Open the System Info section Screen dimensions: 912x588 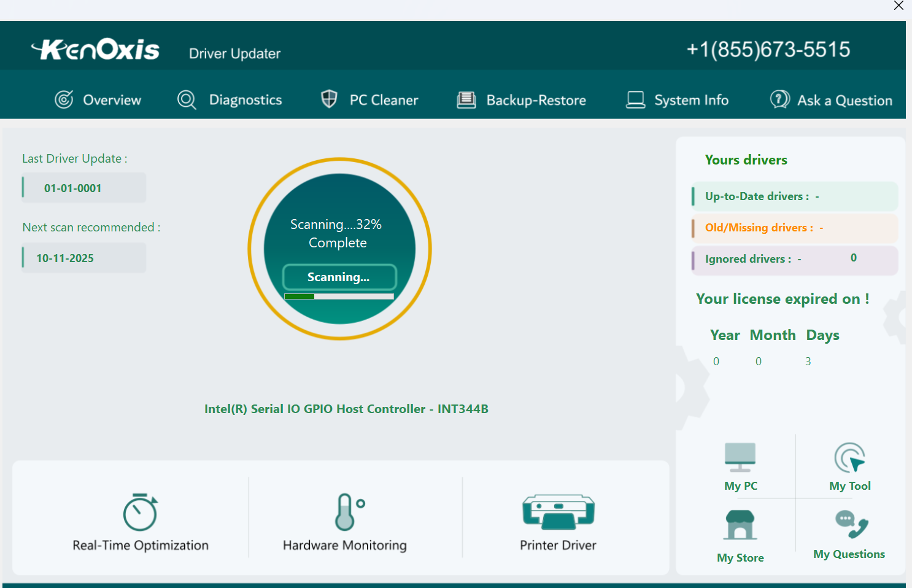pyautogui.click(x=677, y=99)
